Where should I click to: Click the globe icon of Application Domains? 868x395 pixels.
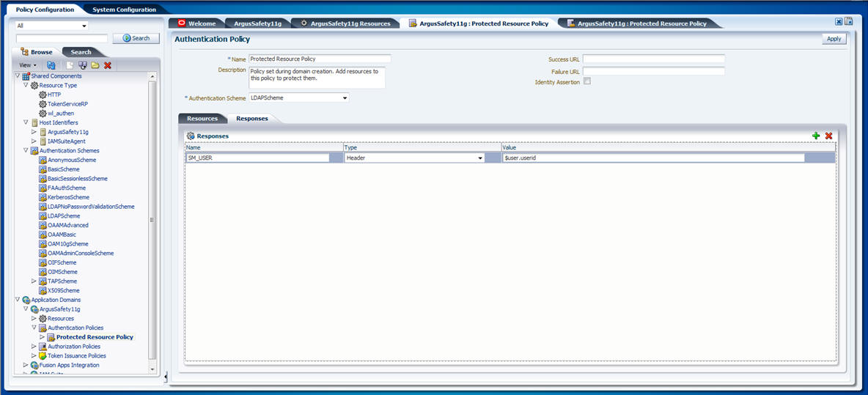(26, 300)
